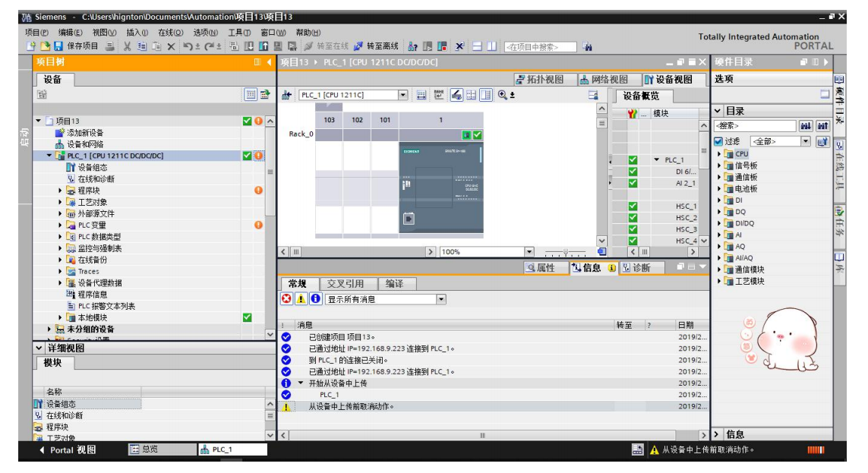This screenshot has height=473, width=868.
Task: Toggle the information messages filter button
Action: click(x=315, y=299)
